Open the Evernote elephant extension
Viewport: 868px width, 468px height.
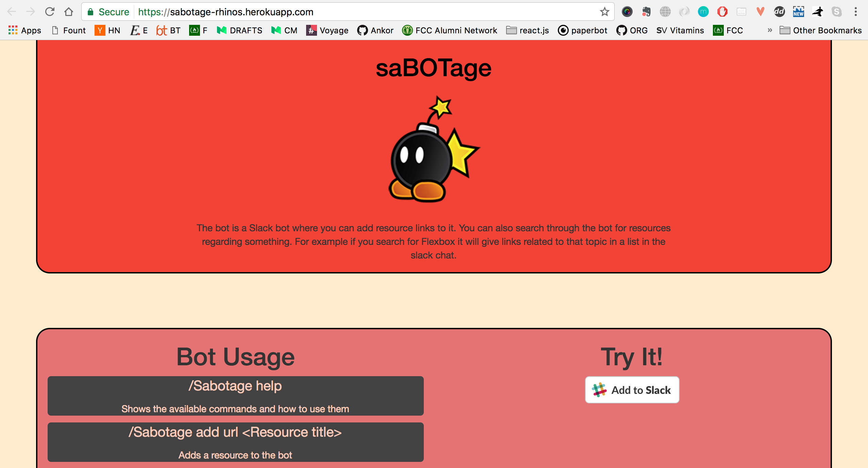pos(646,12)
